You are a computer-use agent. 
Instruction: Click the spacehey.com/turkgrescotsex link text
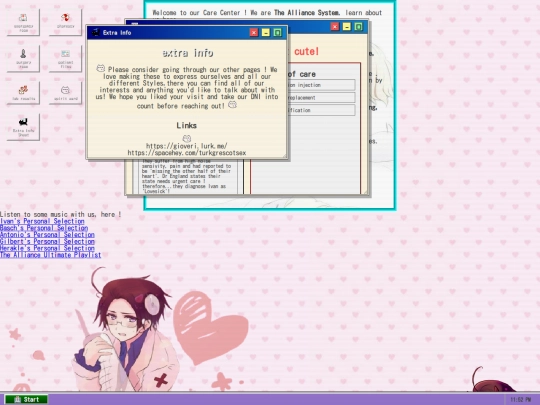(187, 153)
